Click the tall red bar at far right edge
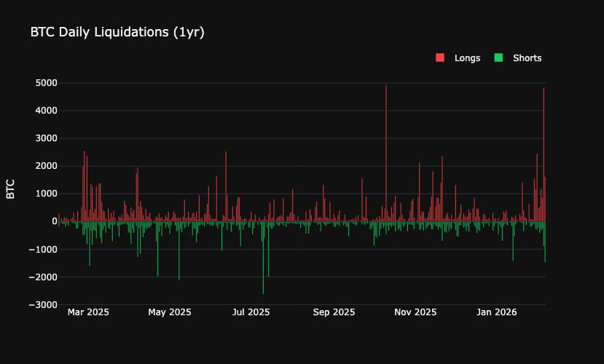Viewport: 604px width, 364px height. (x=544, y=146)
